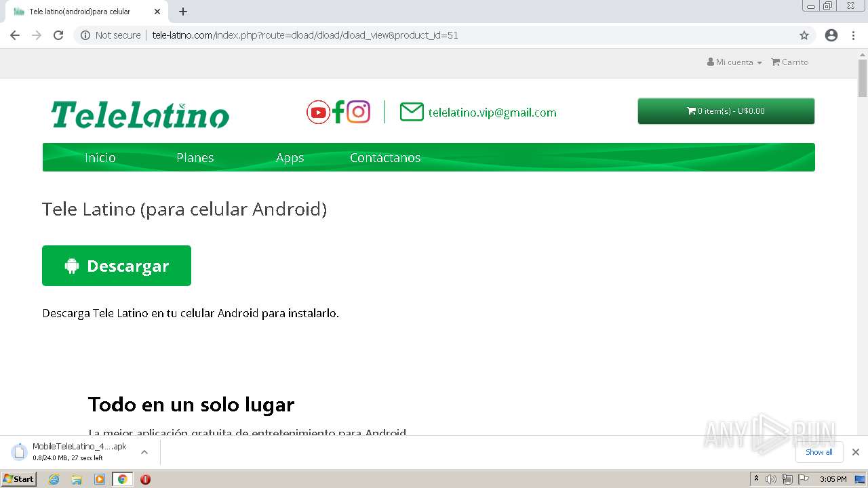Open the Windows Start button
This screenshot has width=868, height=488.
[x=18, y=479]
